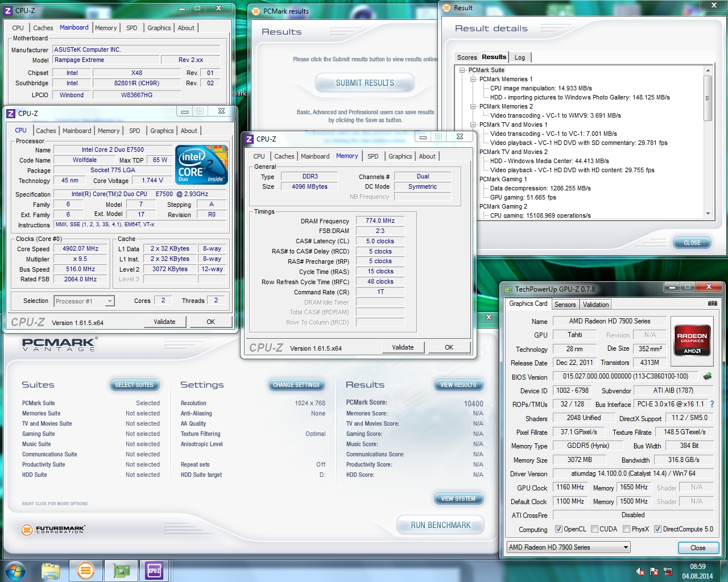Click the Bus Interface question mark help icon
The image size is (728, 582).
pyautogui.click(x=712, y=404)
